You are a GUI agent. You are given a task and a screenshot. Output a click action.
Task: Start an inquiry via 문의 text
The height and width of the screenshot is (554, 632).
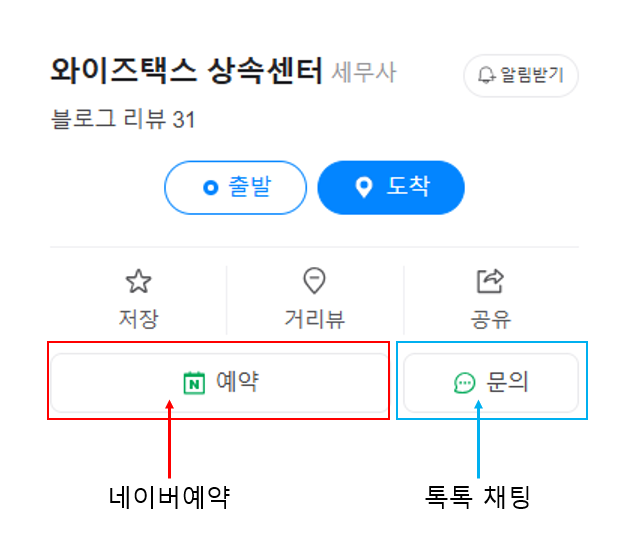(508, 381)
